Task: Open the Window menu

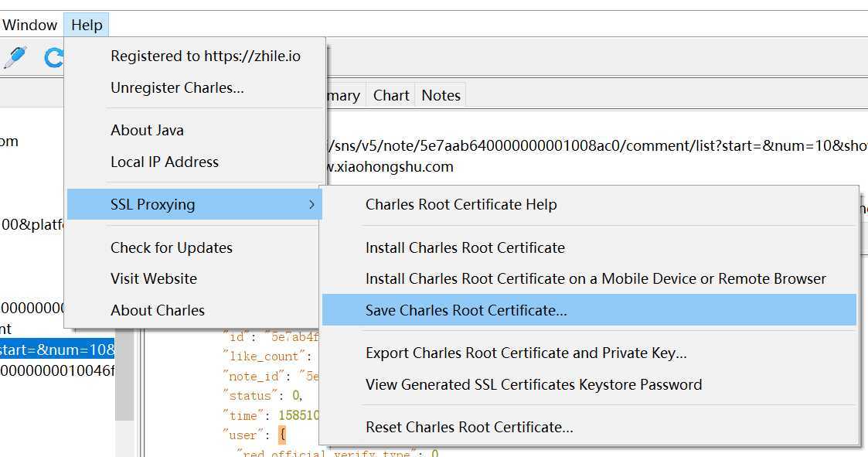Action: pos(29,25)
